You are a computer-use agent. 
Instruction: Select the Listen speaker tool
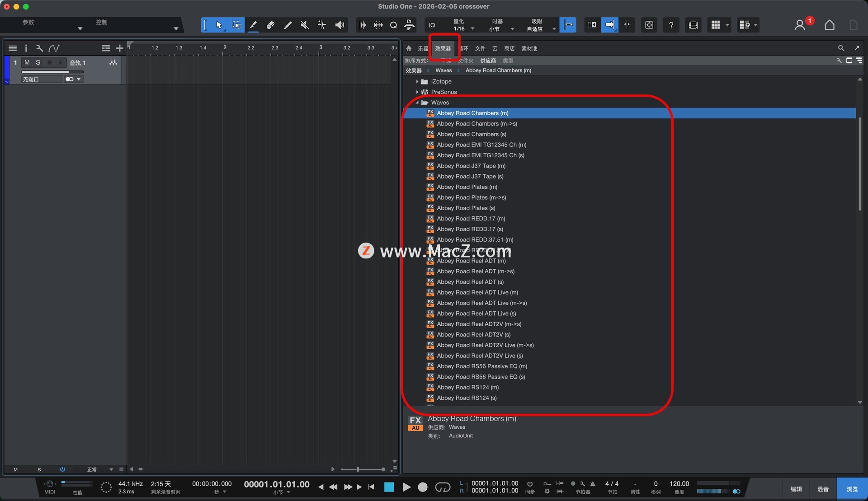coord(340,25)
